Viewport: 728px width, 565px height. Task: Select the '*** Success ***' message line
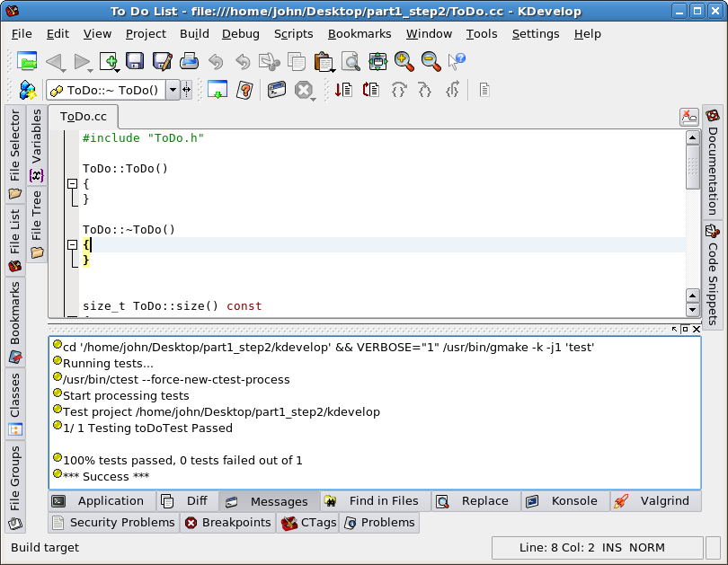(106, 476)
